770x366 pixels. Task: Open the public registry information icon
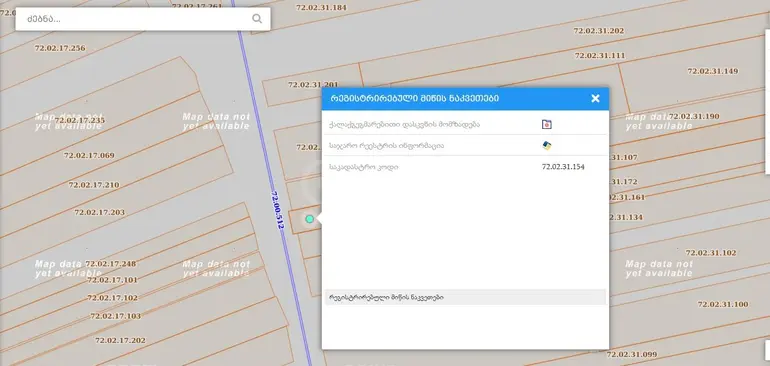[547, 145]
